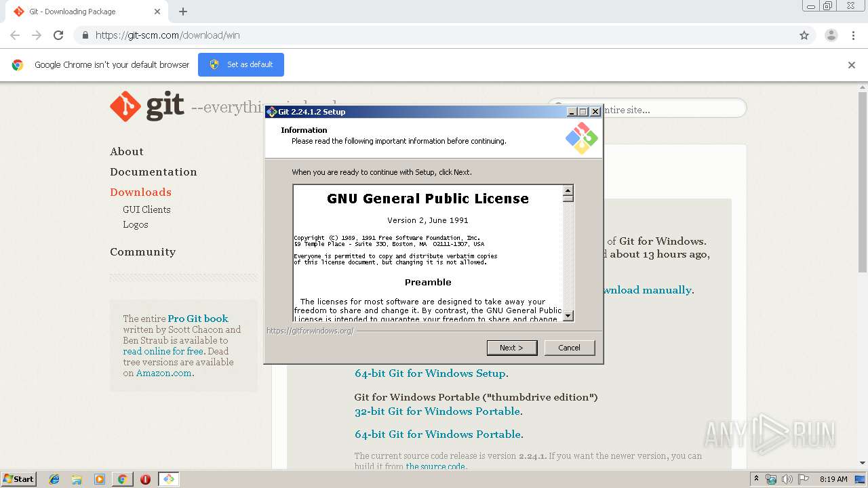Dismiss the default browser notification bar
Image resolution: width=868 pixels, height=488 pixels.
click(852, 65)
